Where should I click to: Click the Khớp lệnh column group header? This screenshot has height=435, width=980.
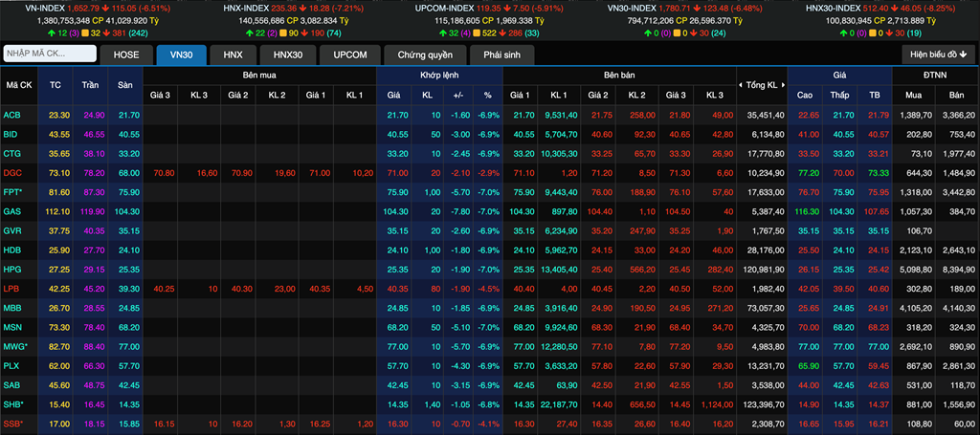click(x=439, y=75)
